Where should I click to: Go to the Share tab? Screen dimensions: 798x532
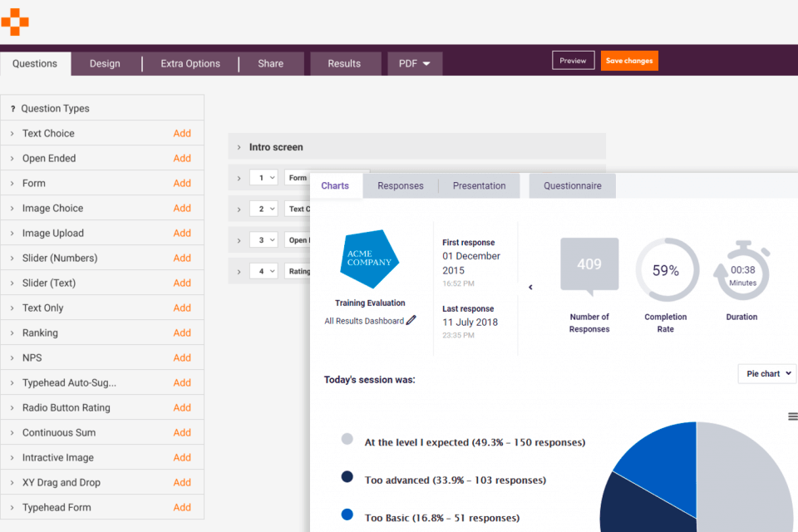pos(271,64)
